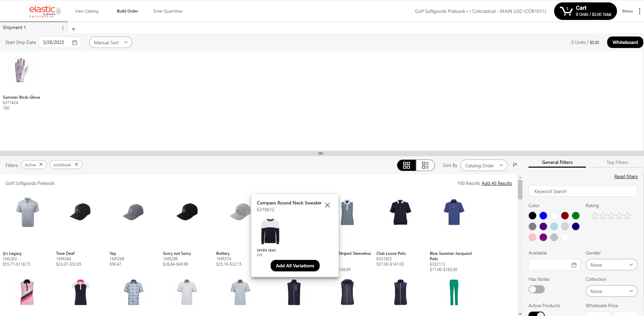This screenshot has width=644, height=316.
Task: Expand the Manual Sort dropdown
Action: [x=110, y=43]
